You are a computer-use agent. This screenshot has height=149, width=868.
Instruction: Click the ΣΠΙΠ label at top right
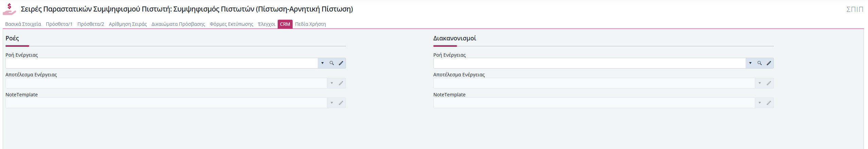point(854,9)
